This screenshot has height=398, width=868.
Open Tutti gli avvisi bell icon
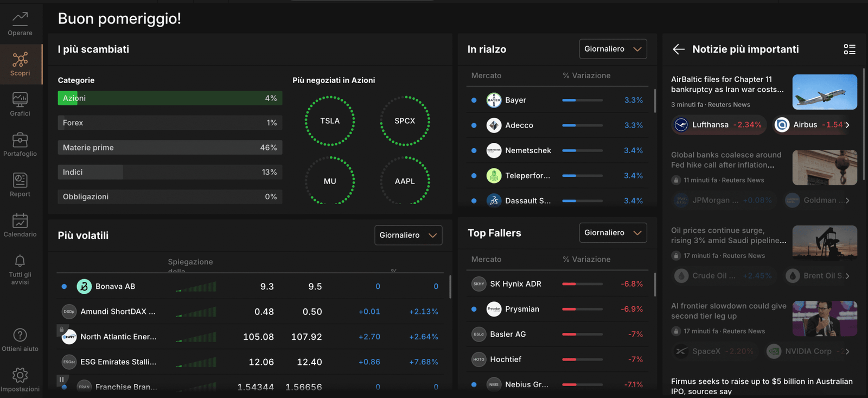click(x=20, y=261)
